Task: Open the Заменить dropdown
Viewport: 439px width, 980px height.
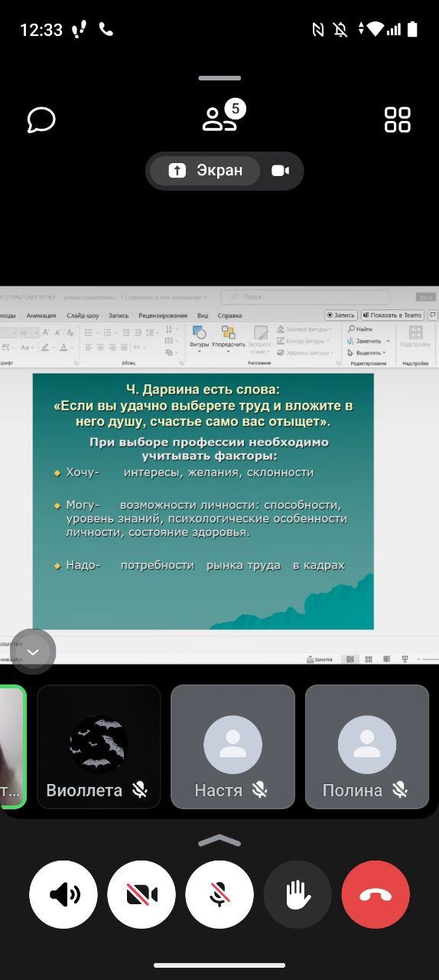Action: (x=368, y=341)
